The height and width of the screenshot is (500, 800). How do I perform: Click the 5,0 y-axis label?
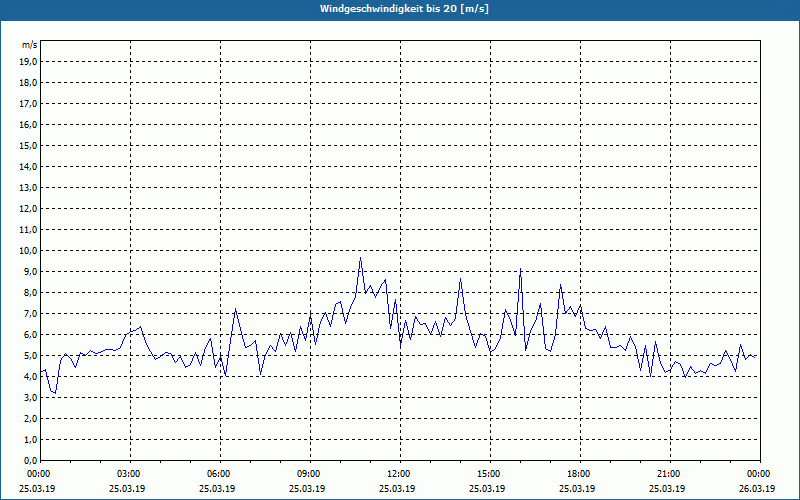tap(31, 356)
